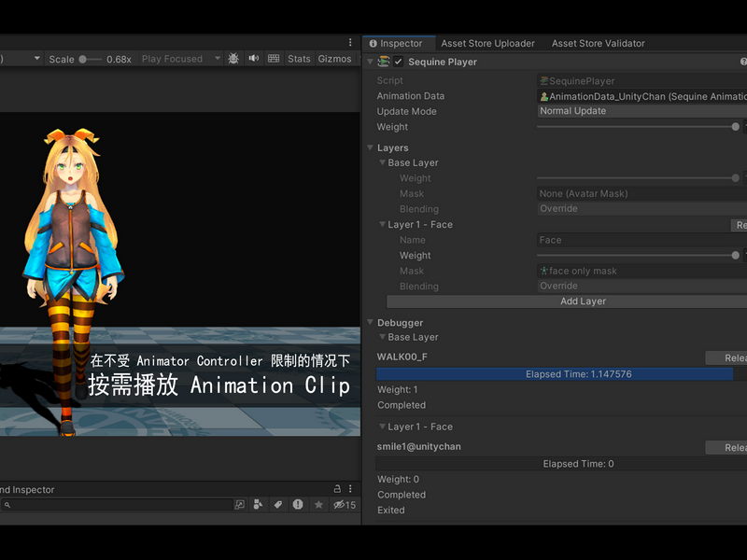Viewport: 747px width, 560px height.
Task: Open the lower panel three-dot menu
Action: [350, 489]
